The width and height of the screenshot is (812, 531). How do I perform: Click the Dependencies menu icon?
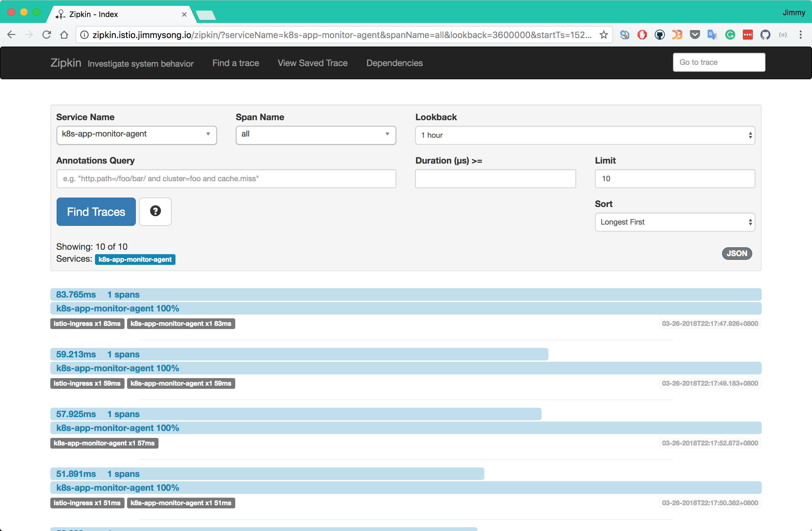394,62
